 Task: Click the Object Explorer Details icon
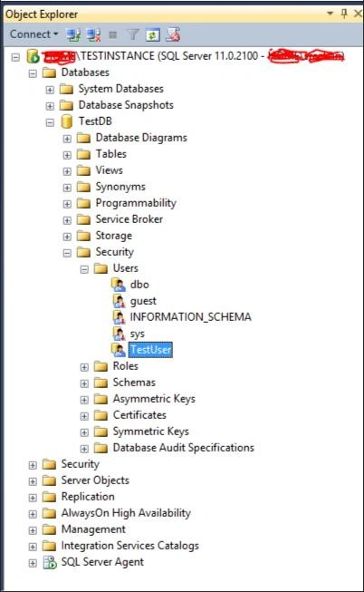click(173, 34)
